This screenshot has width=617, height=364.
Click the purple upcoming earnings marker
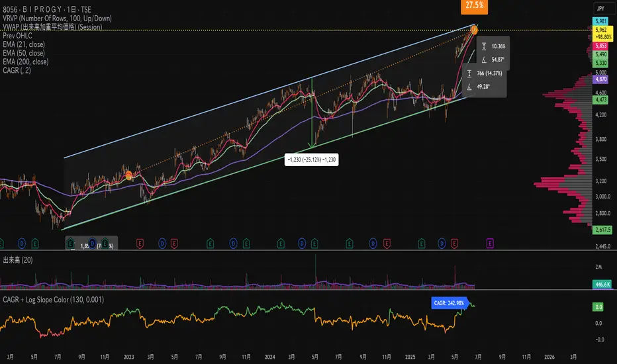pyautogui.click(x=489, y=244)
